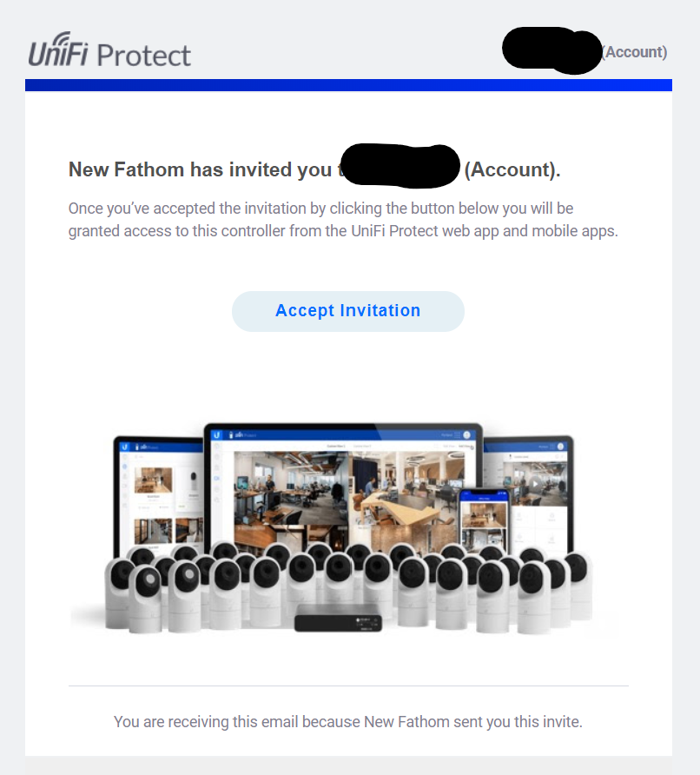Click the 'New Fathom has invited you' headline
The width and height of the screenshot is (700, 775).
pos(200,169)
